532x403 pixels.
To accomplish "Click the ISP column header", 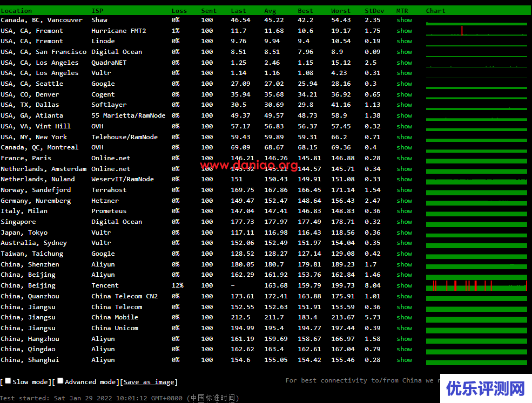I will [x=97, y=11].
